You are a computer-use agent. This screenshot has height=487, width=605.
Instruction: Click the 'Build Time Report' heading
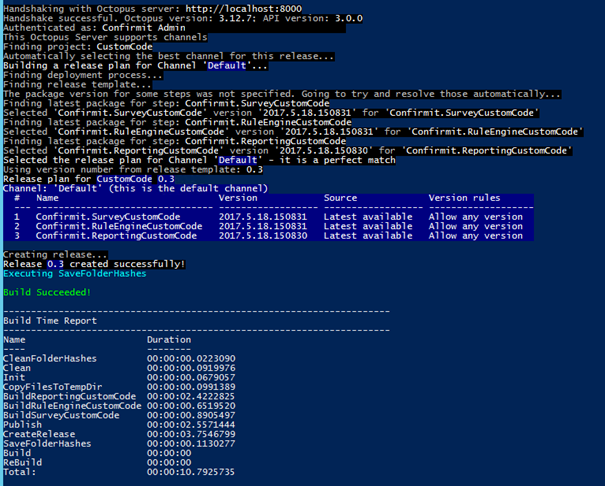tap(50, 321)
